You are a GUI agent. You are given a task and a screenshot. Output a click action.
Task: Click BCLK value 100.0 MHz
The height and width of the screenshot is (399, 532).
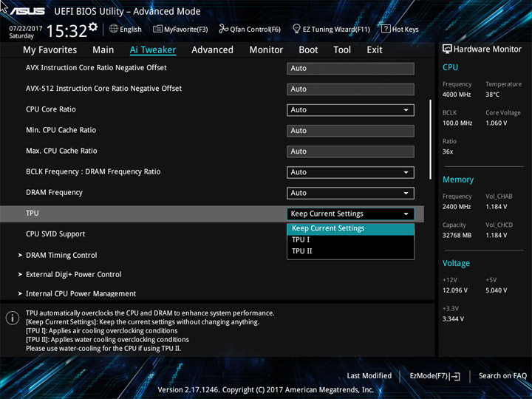coord(457,123)
